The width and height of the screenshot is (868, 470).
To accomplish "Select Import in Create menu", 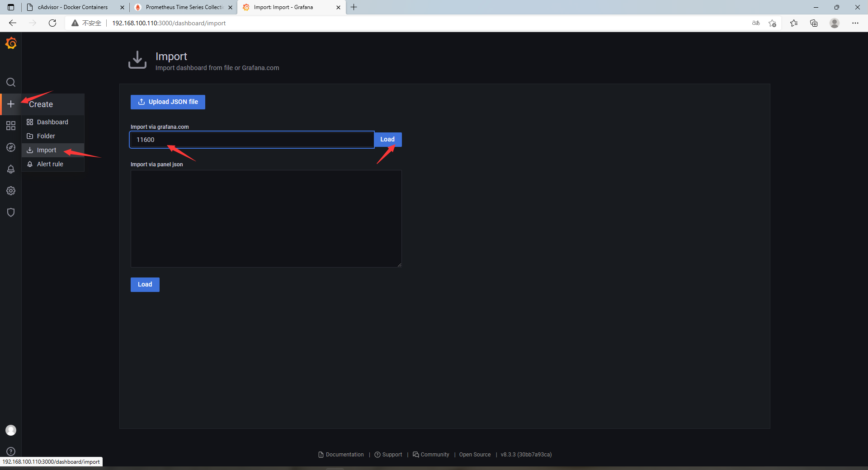I will [x=53, y=150].
